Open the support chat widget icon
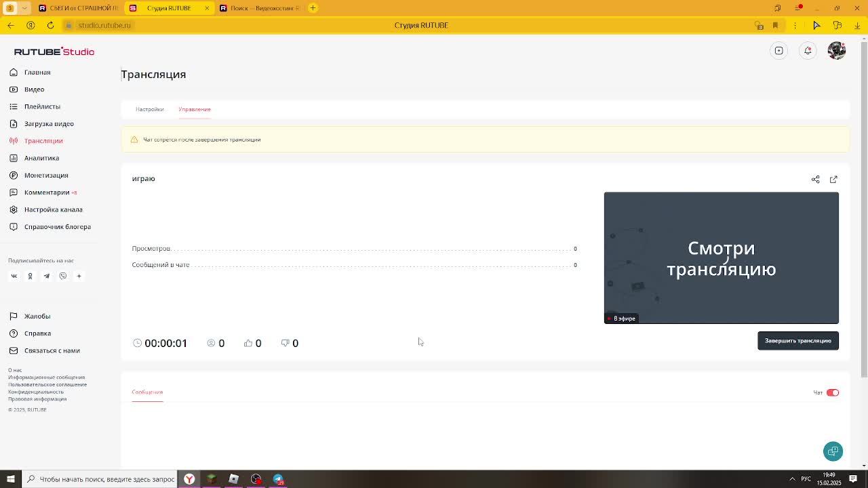The height and width of the screenshot is (488, 868). pos(833,451)
